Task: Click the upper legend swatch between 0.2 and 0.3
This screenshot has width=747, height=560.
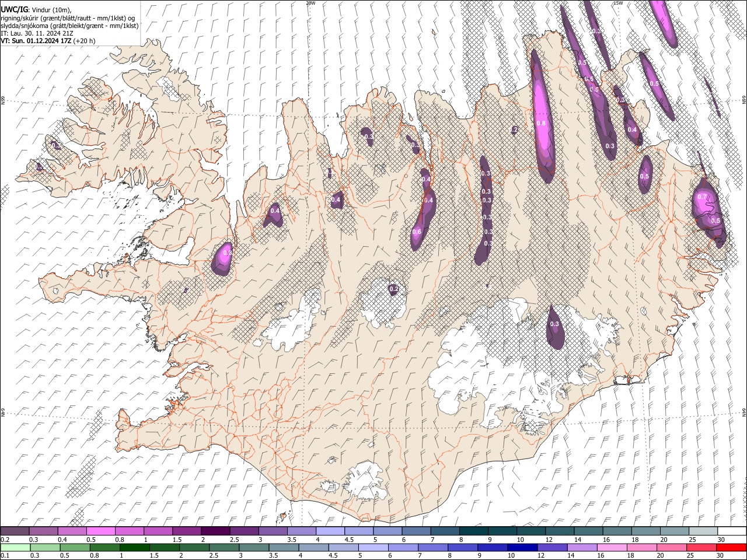Action: coord(15,531)
